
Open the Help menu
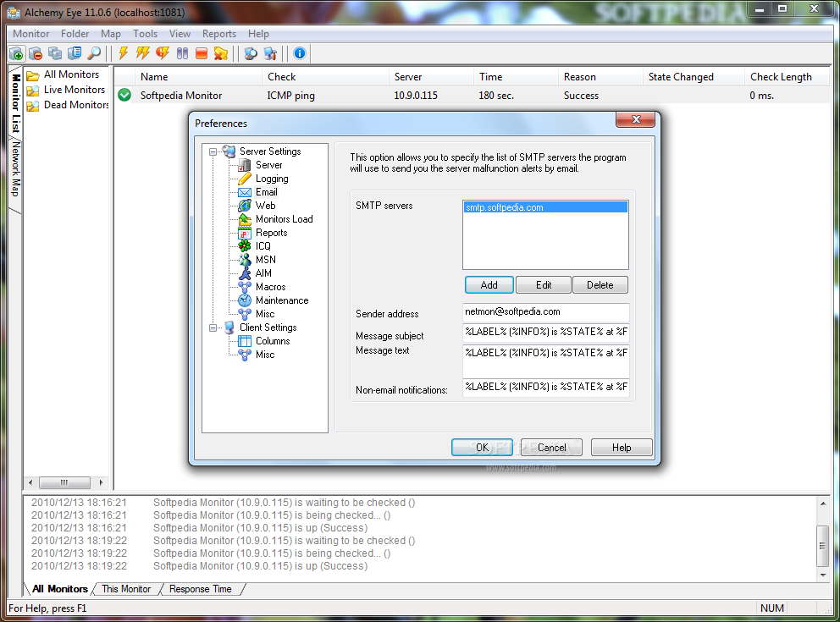[258, 34]
